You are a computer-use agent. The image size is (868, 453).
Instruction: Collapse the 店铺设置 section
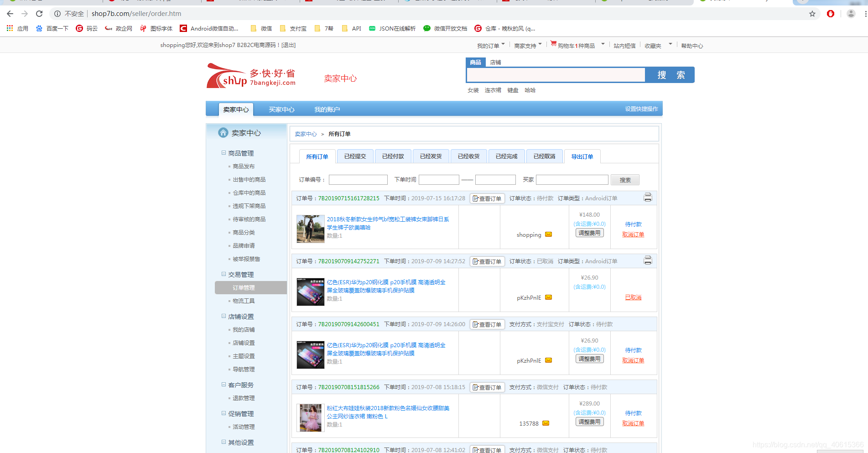pyautogui.click(x=223, y=316)
